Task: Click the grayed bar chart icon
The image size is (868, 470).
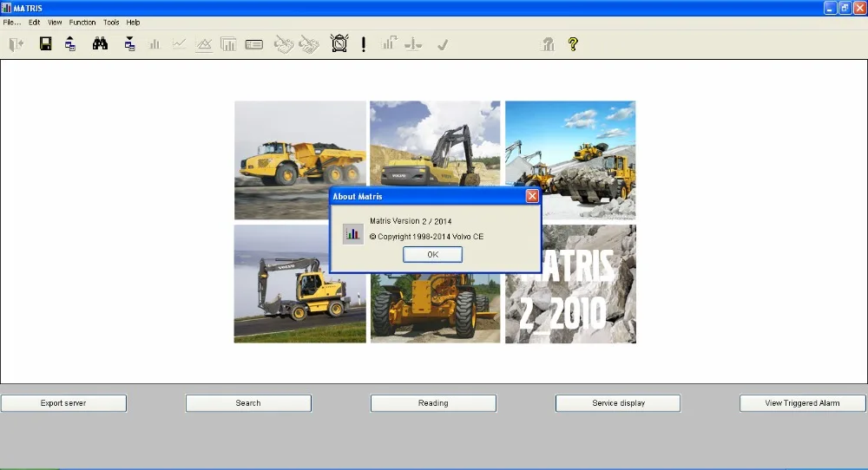Action: pyautogui.click(x=155, y=43)
